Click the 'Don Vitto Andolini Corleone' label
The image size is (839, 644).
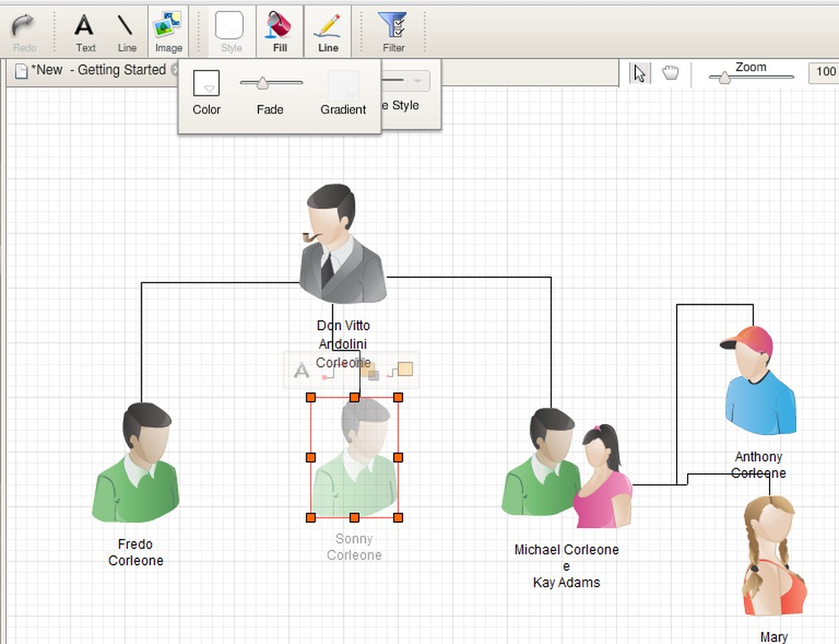pos(343,345)
